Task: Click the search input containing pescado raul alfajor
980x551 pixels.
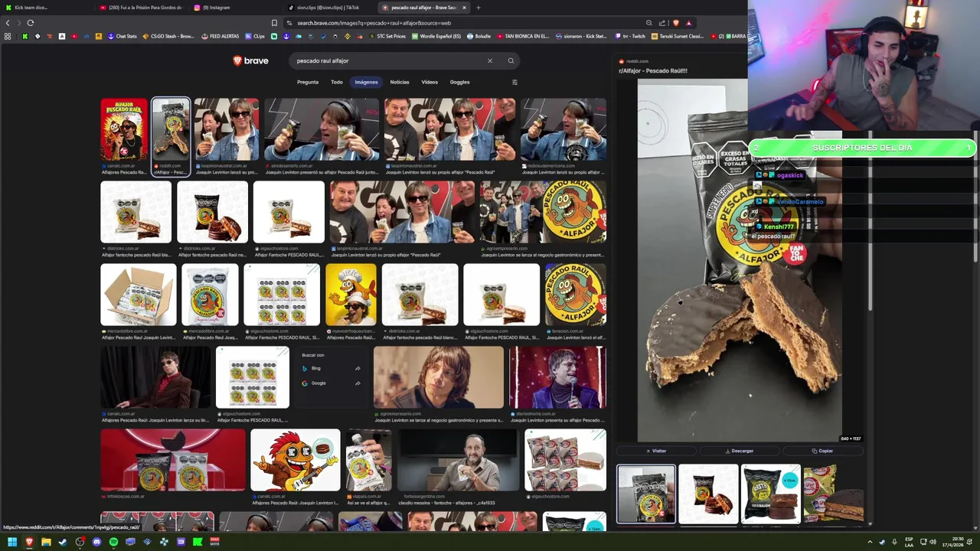Action: 387,60
